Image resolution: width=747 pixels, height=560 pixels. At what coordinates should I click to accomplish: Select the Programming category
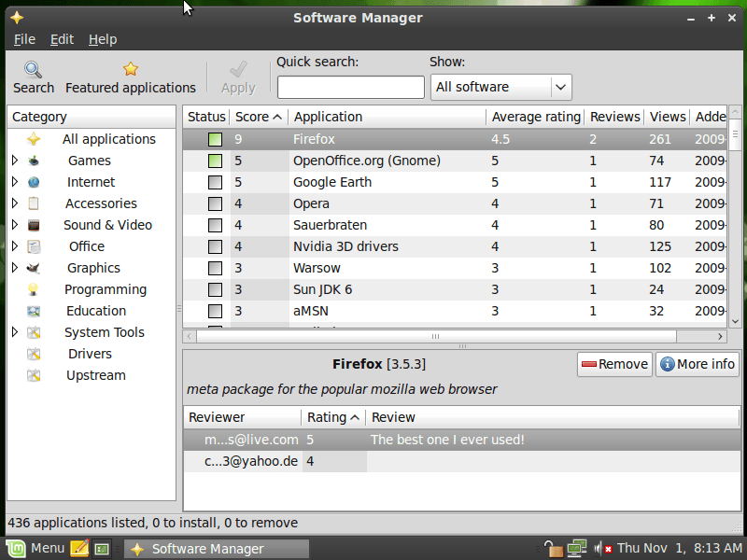click(x=106, y=289)
